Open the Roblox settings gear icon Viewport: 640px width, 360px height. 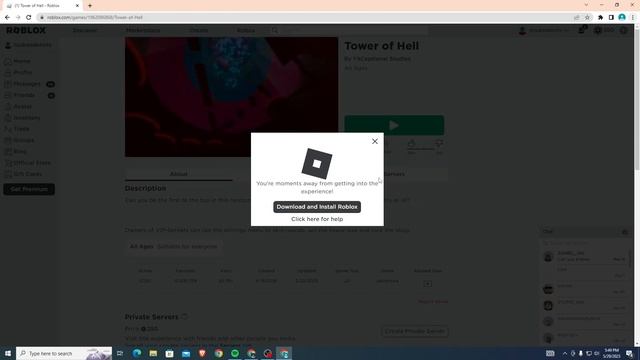click(x=624, y=30)
